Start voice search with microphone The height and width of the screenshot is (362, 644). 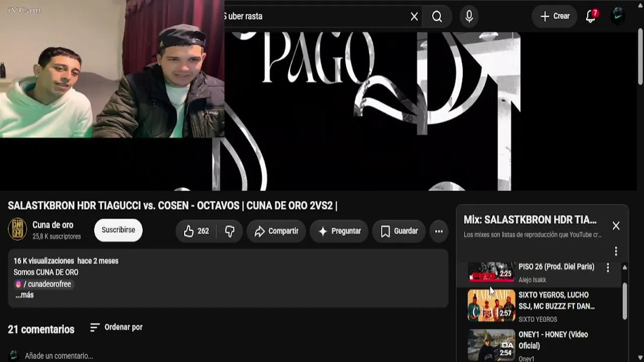469,17
